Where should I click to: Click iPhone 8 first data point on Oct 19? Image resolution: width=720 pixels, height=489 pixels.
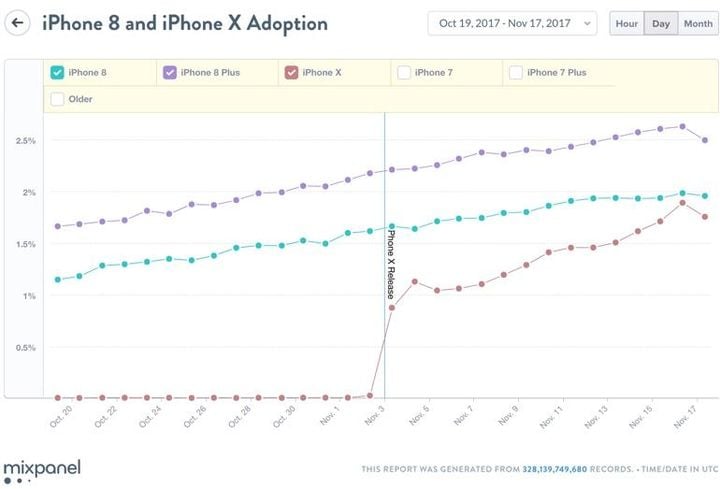(x=58, y=280)
